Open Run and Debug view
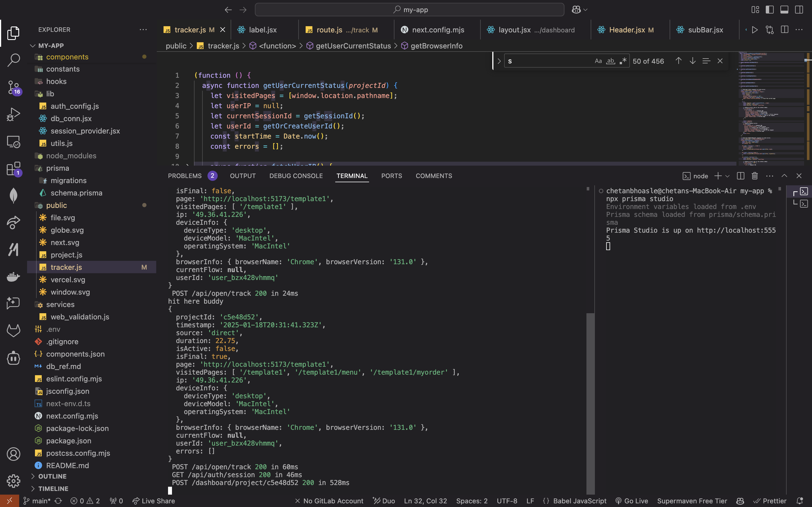The image size is (812, 507). (14, 114)
